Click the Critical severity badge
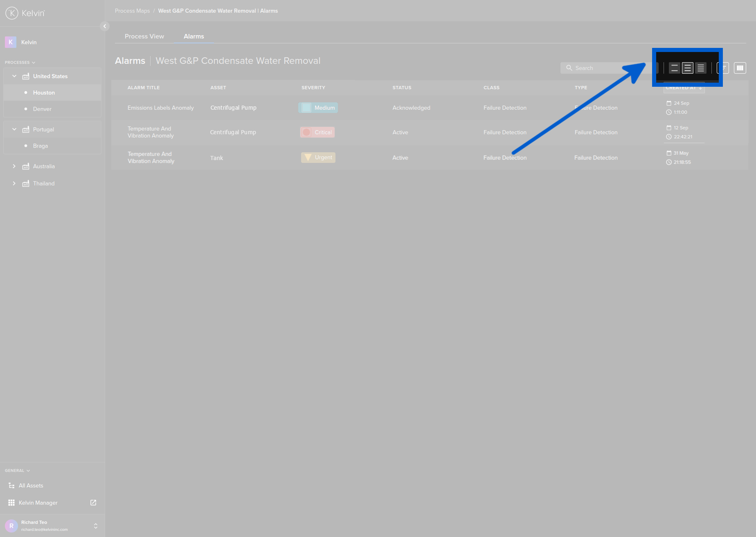Screen dimensions: 756x537 tap(317, 132)
